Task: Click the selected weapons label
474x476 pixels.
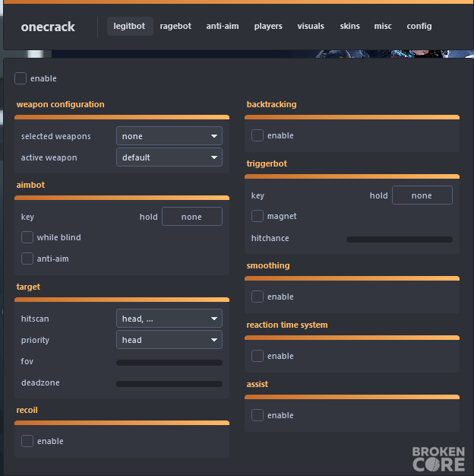Action: [x=55, y=136]
